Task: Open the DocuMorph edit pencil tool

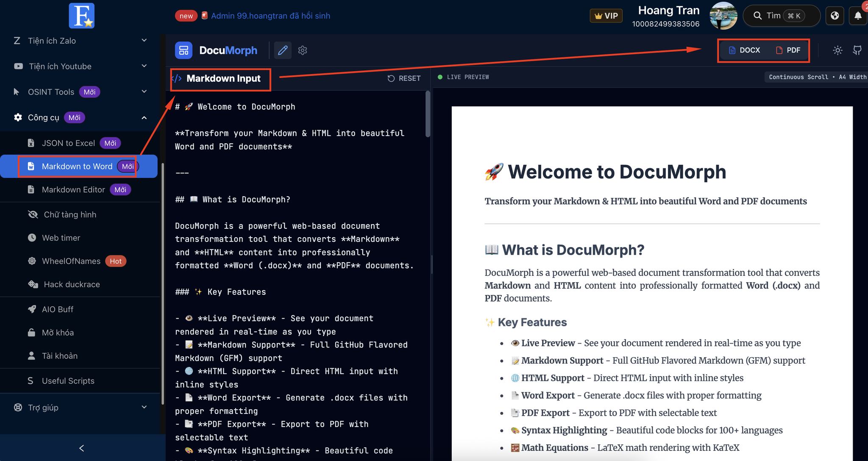Action: [x=283, y=50]
